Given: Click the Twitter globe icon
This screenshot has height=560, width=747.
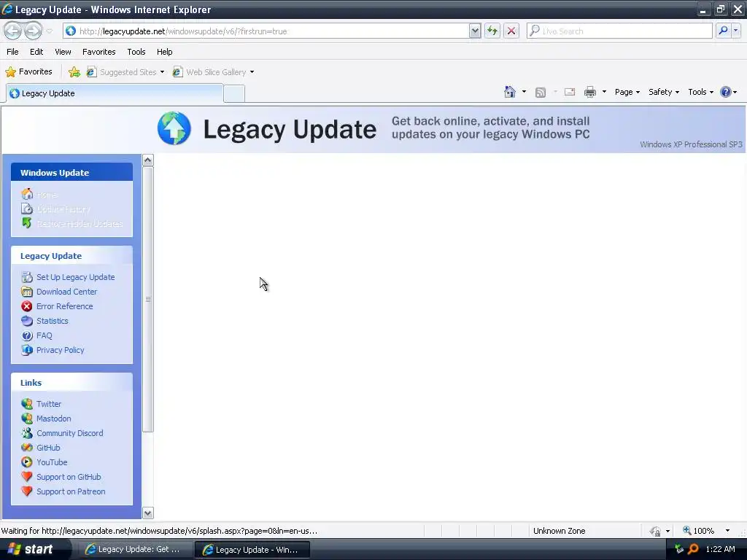Looking at the screenshot, I should [x=27, y=404].
